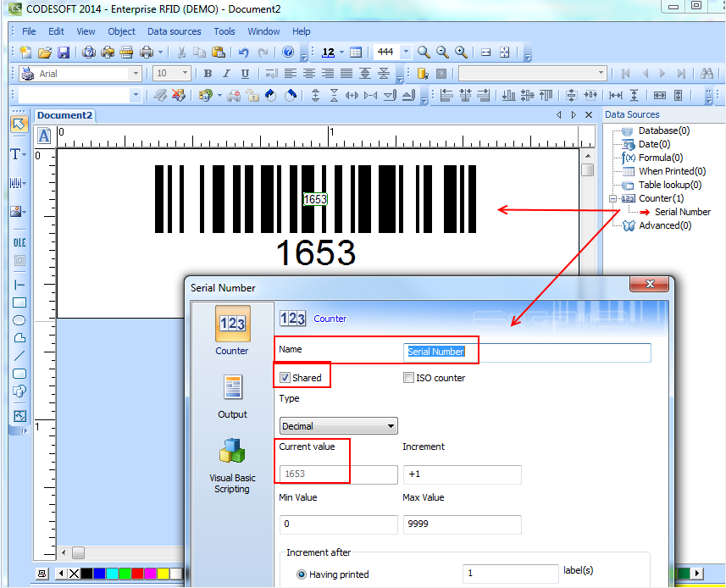Image resolution: width=726 pixels, height=588 pixels.
Task: Select the OLE object tool
Action: coord(19,242)
